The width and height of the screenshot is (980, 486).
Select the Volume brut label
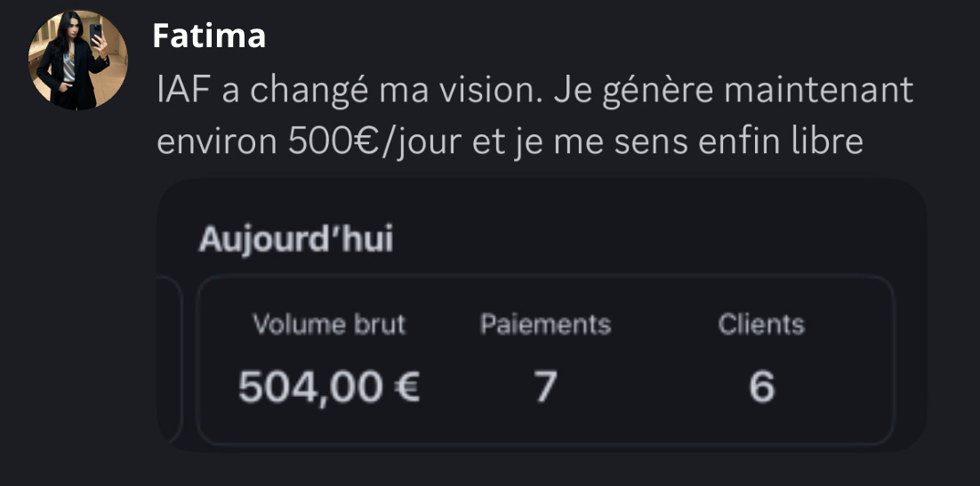pos(329,324)
